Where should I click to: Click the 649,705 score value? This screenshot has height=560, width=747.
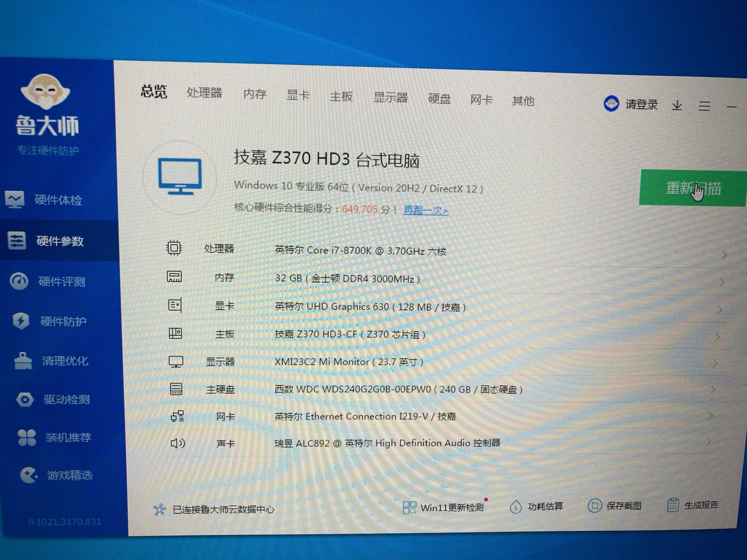[359, 209]
